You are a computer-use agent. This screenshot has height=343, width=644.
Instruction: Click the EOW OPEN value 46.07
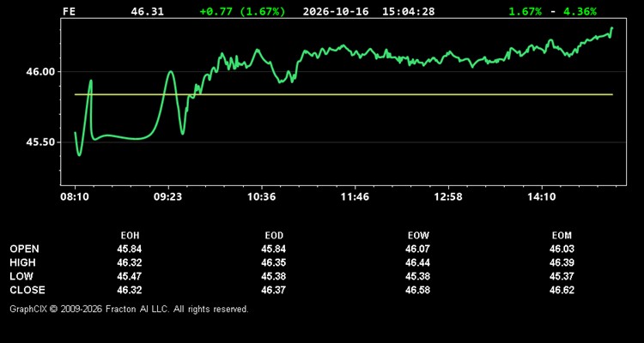coord(417,249)
